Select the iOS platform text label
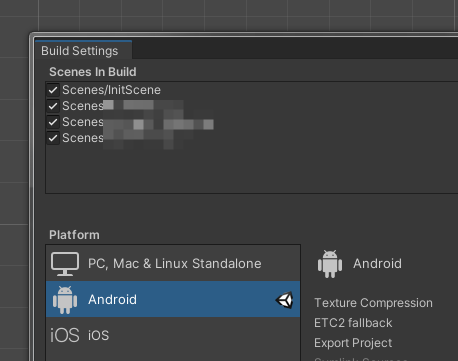 (x=98, y=335)
